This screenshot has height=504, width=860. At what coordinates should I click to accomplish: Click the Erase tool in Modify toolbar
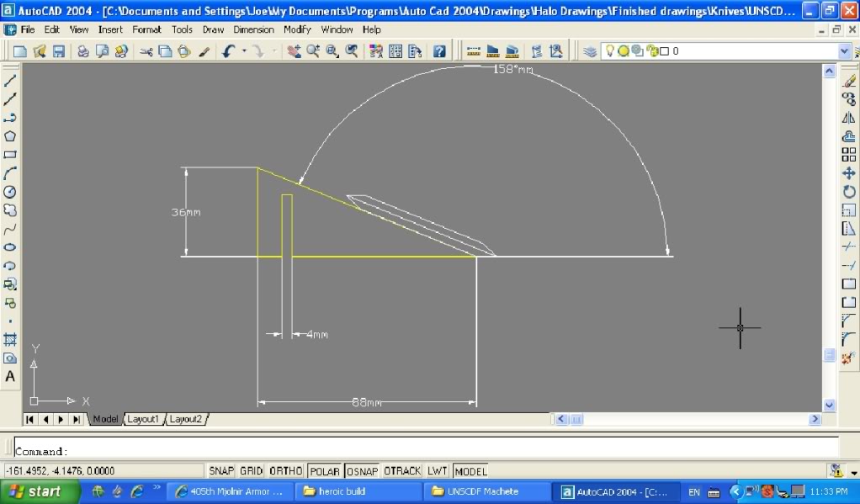click(849, 81)
